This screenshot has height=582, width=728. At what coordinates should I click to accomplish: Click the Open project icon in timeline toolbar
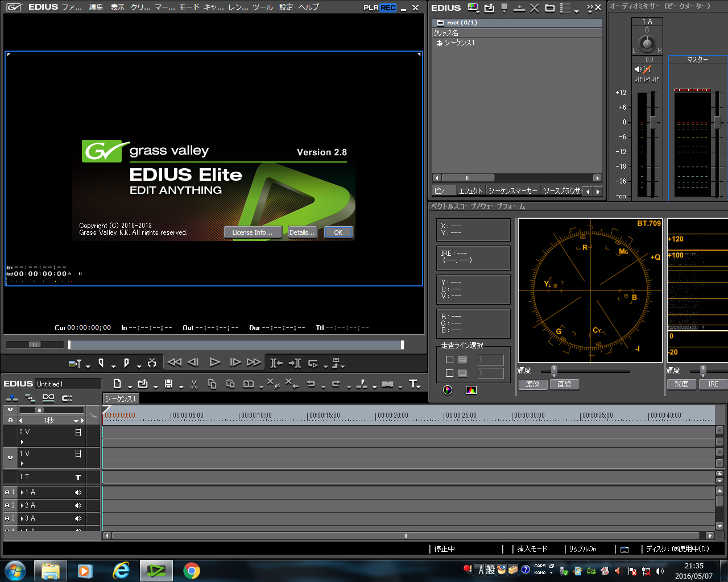(x=143, y=384)
